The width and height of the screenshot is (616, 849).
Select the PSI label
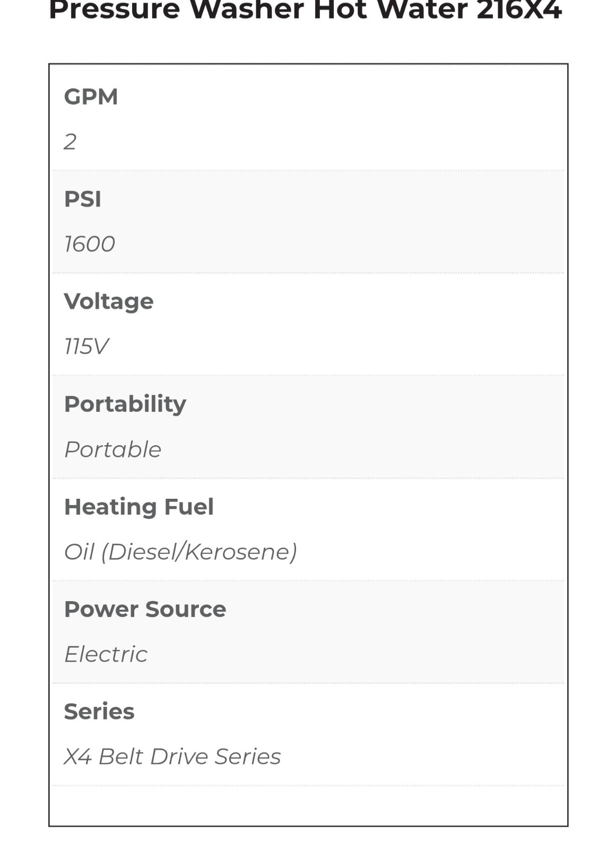[x=82, y=199]
